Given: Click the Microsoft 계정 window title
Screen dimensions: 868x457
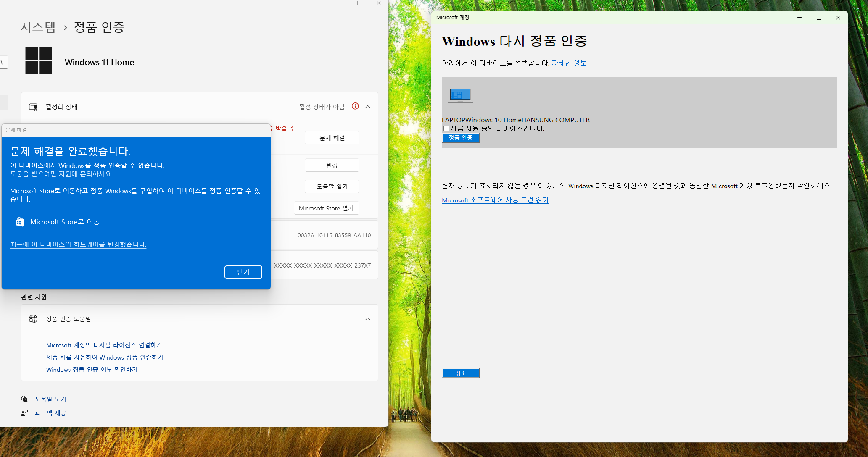Looking at the screenshot, I should (x=453, y=18).
